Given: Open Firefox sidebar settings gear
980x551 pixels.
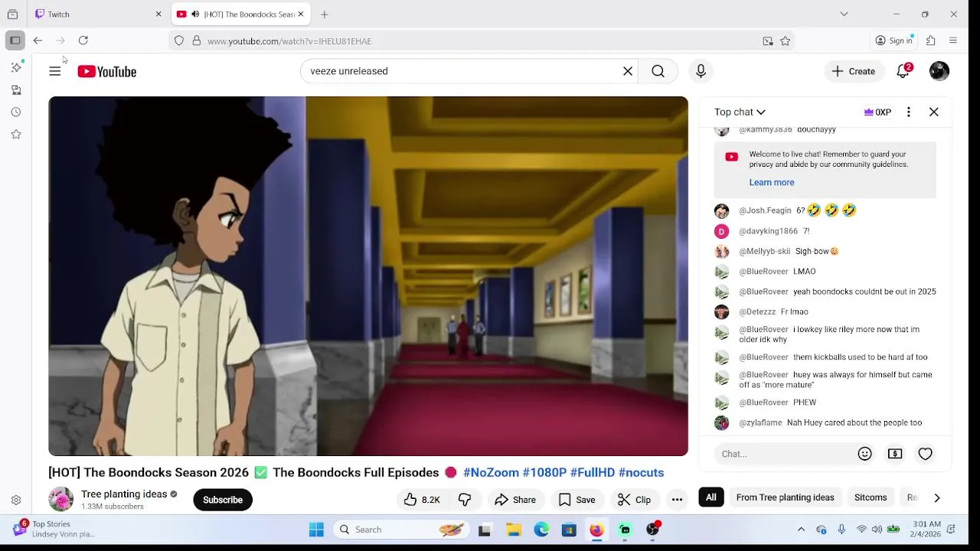Looking at the screenshot, I should click(16, 500).
